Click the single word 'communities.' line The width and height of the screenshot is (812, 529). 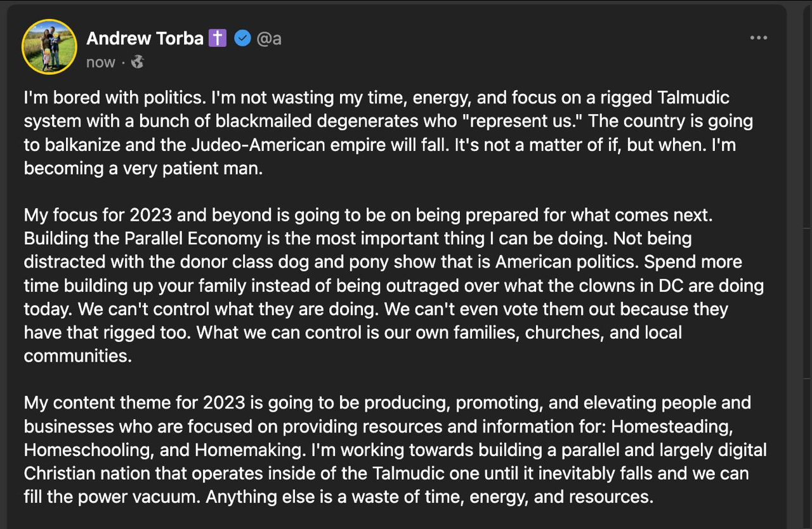tap(77, 356)
